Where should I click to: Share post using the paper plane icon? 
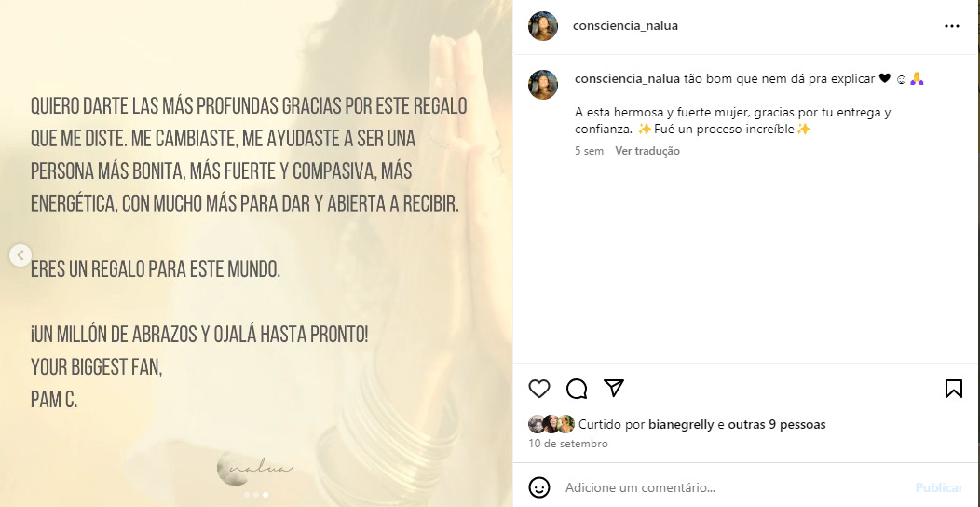pos(614,388)
